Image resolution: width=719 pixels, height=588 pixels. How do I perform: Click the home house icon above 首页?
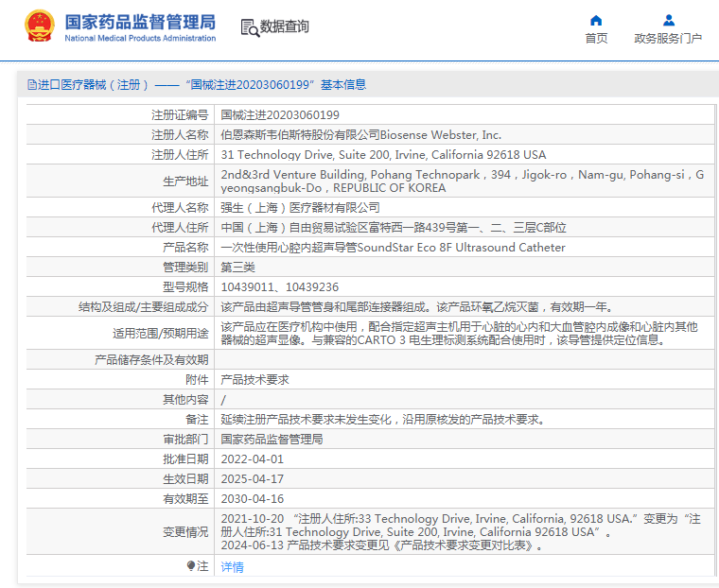pos(596,20)
